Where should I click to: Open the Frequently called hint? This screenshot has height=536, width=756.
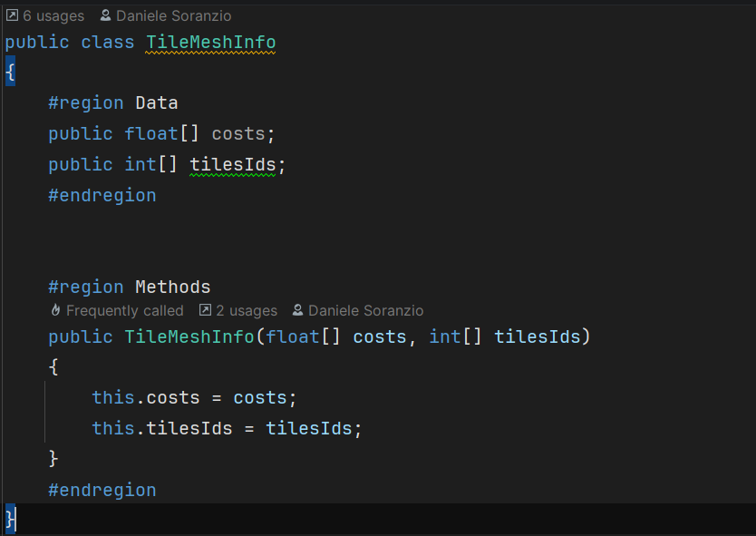124,311
